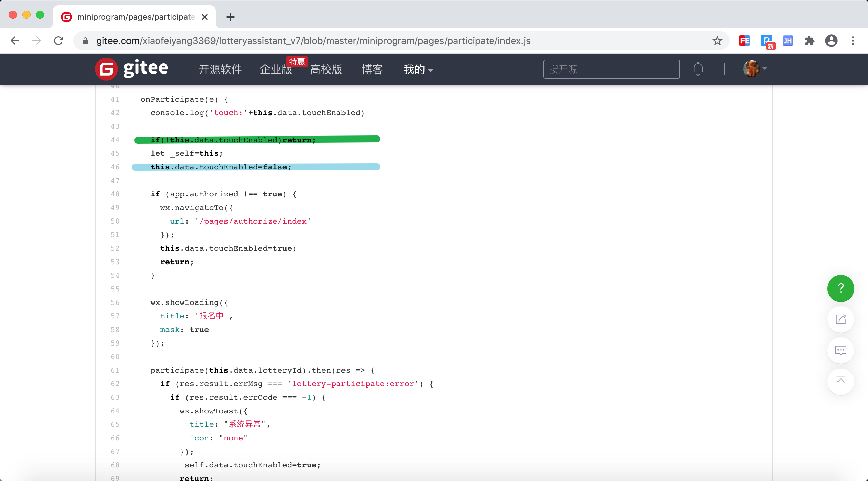Click the gitee logo in header
868x481 pixels.
[132, 69]
